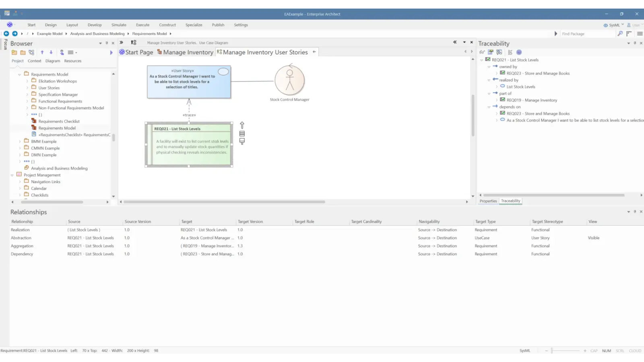The image size is (644, 362).
Task: Switch to the Properties tab
Action: pyautogui.click(x=488, y=201)
